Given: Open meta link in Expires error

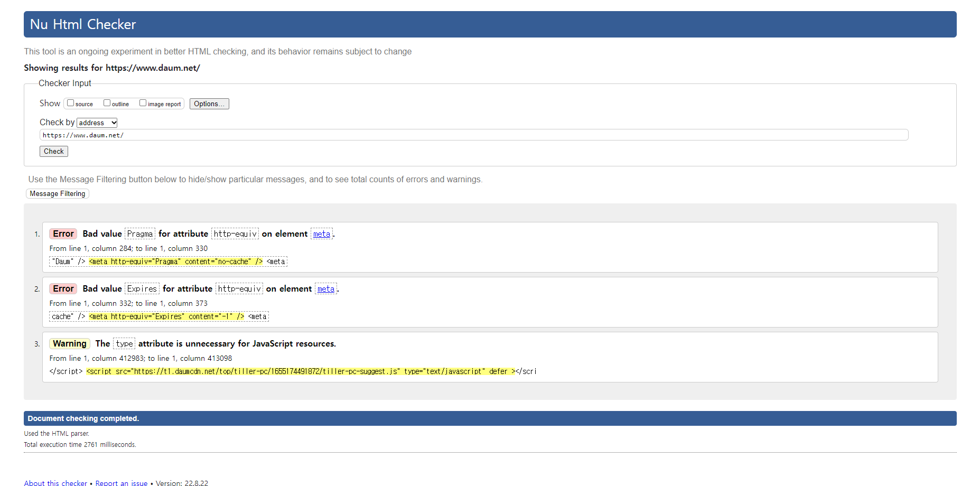Looking at the screenshot, I should pyautogui.click(x=326, y=289).
